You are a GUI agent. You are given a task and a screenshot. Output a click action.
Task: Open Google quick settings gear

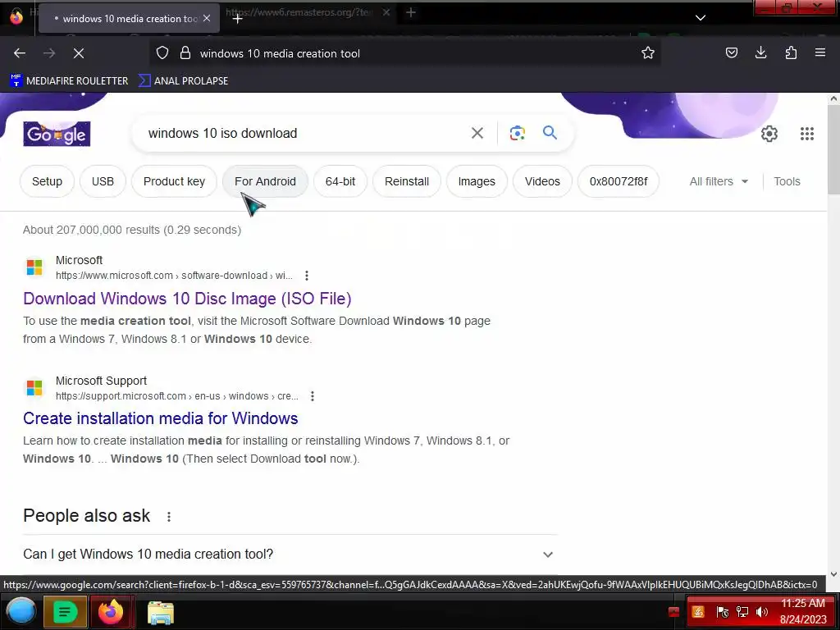(x=769, y=134)
